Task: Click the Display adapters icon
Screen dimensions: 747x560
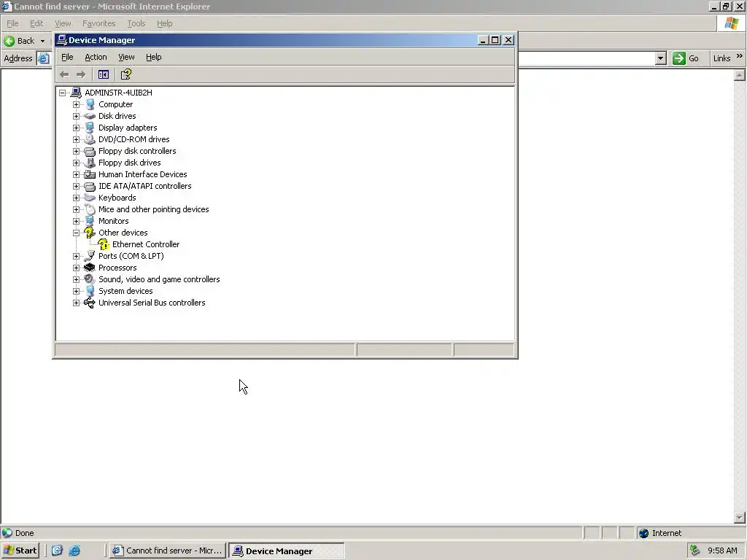Action: pyautogui.click(x=90, y=128)
